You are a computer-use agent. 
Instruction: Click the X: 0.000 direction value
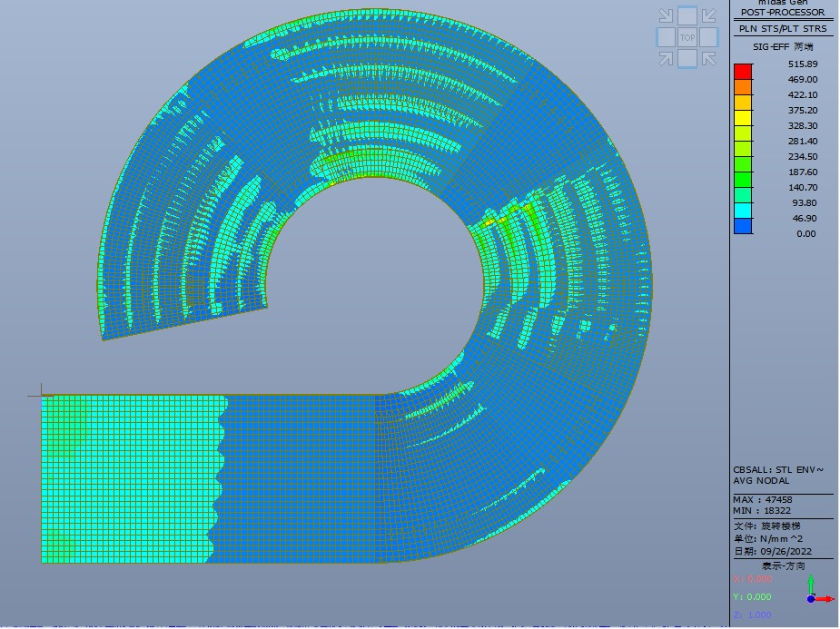pos(752,579)
